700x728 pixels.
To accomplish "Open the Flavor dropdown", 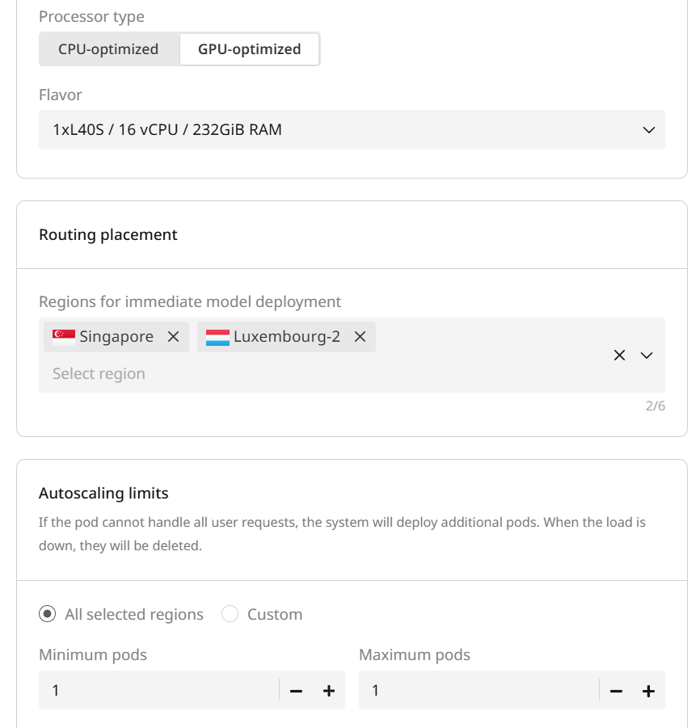I will click(352, 130).
